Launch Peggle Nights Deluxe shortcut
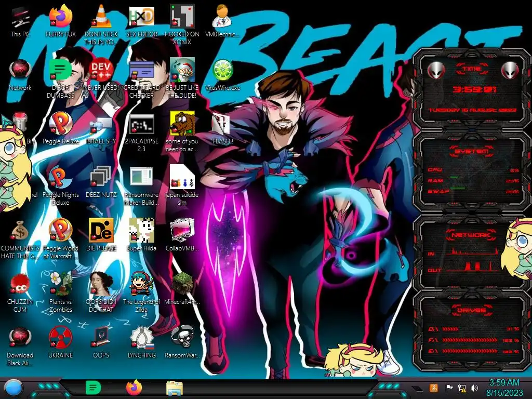Viewport: 532px width, 399px height. (x=61, y=186)
